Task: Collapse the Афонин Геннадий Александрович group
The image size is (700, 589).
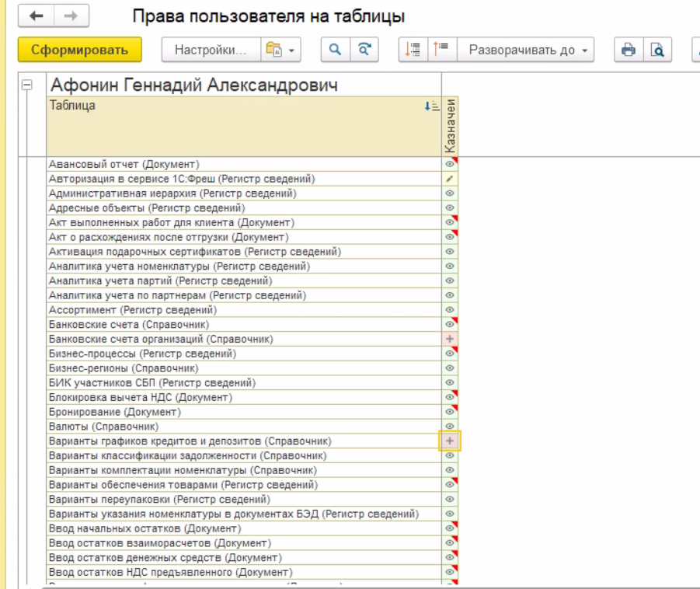Action: click(x=29, y=86)
